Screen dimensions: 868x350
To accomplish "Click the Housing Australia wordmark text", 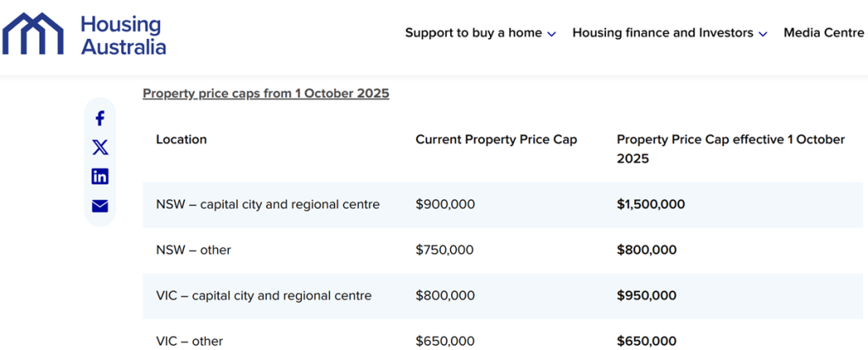I will [123, 36].
